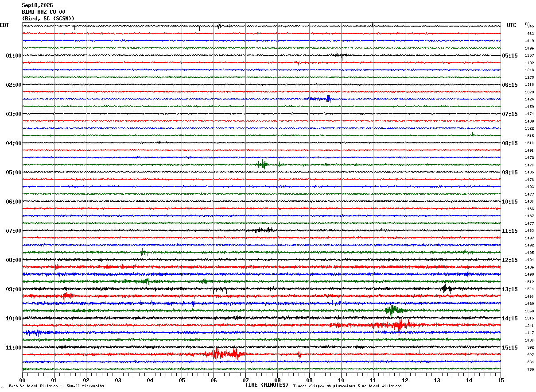
Task: Click the 15 minute tick label
Action: click(501, 380)
